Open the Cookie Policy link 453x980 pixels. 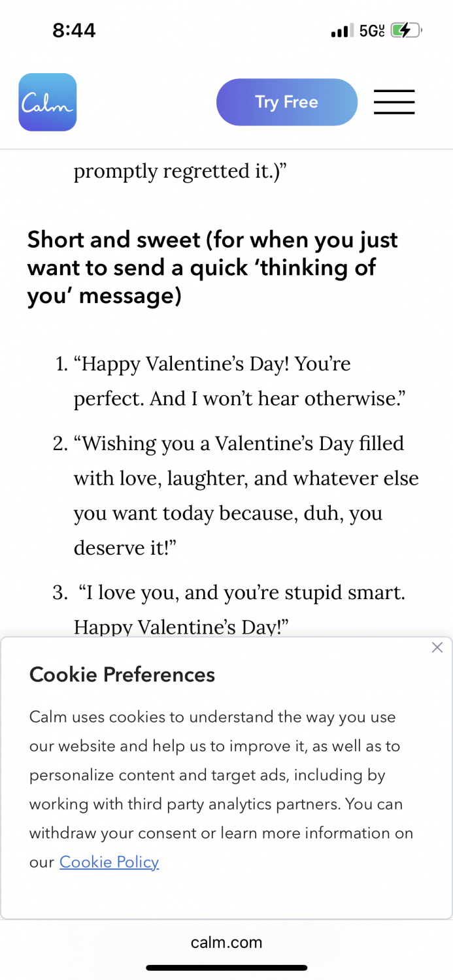[x=109, y=862]
